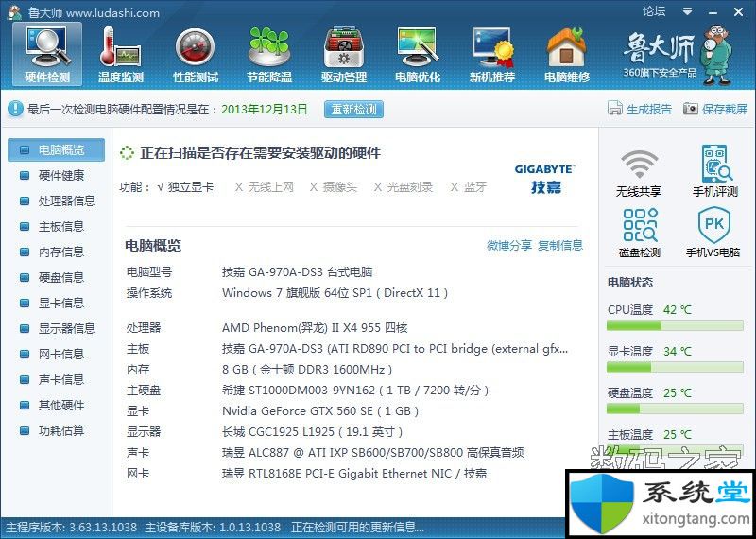This screenshot has height=539, width=756.
Task: Click the motherboard value ATI RD890 PCI bridge
Action: point(395,349)
